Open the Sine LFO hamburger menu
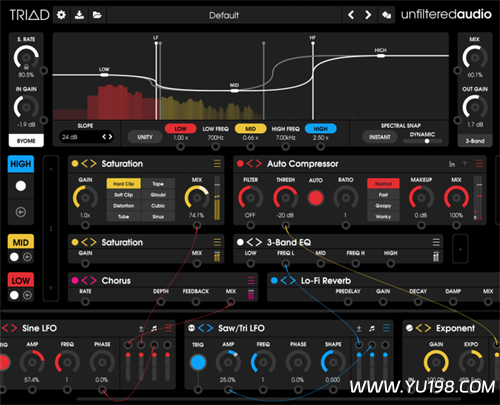The image size is (500, 405). (168, 328)
